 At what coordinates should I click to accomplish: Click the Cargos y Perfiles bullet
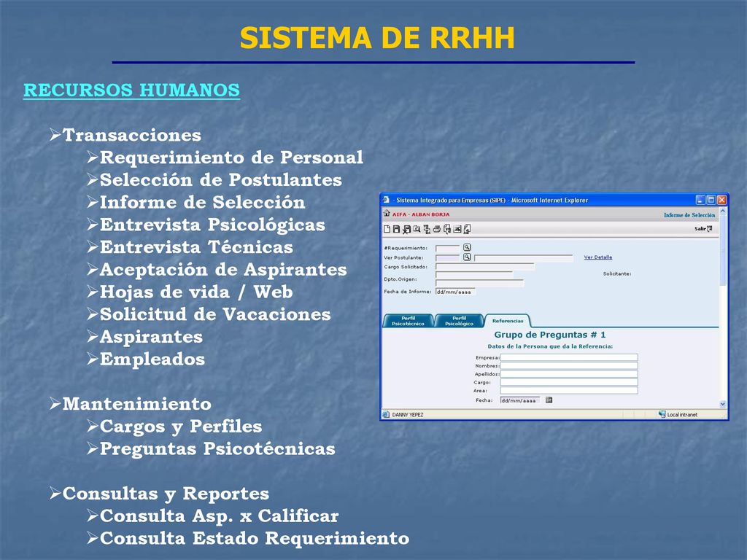tap(181, 426)
